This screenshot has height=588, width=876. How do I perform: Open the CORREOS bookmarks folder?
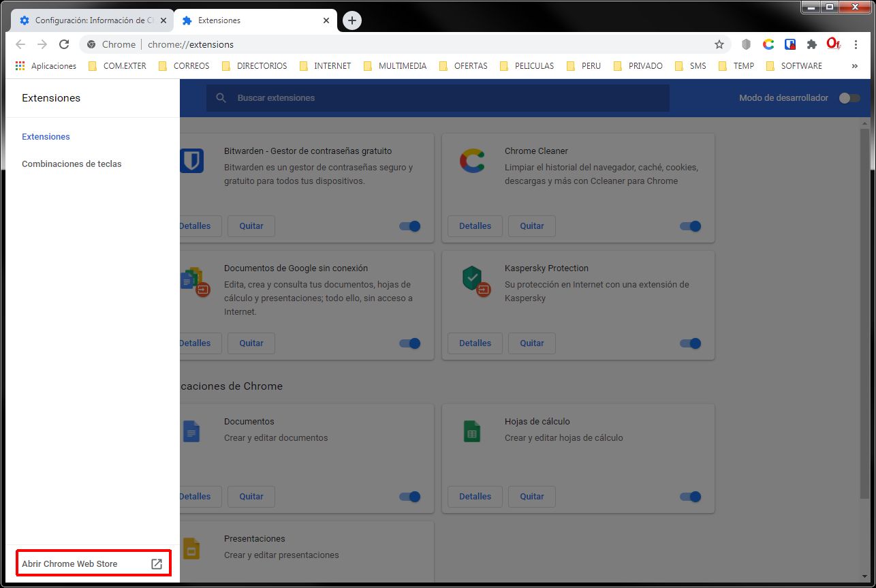[184, 66]
